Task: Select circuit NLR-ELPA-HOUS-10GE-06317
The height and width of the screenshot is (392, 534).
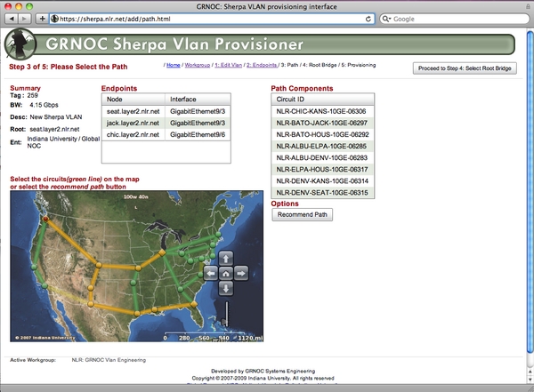Action: click(322, 169)
